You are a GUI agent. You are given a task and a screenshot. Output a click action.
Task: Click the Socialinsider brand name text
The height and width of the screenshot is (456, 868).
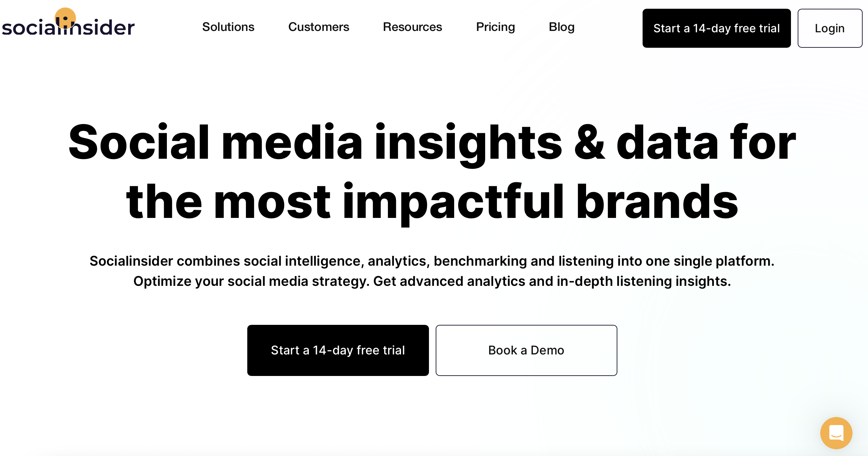pos(68,28)
